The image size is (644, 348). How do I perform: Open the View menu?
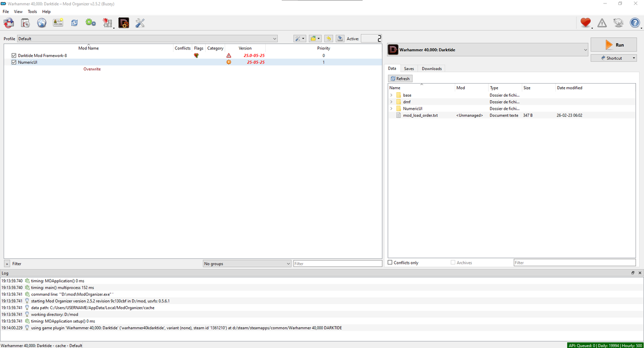pyautogui.click(x=18, y=12)
